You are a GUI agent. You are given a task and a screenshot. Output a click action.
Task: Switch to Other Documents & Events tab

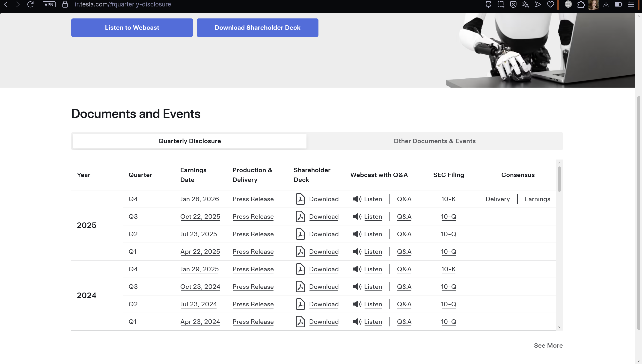[434, 141]
